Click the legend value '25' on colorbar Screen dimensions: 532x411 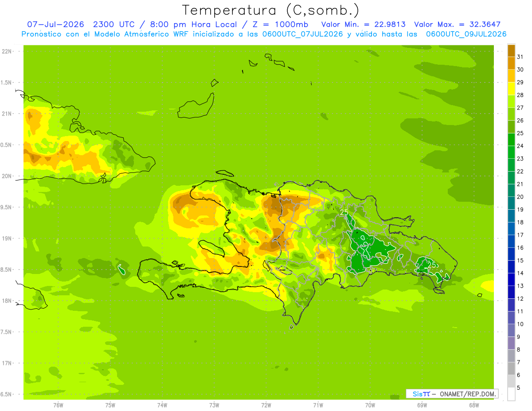(520, 133)
